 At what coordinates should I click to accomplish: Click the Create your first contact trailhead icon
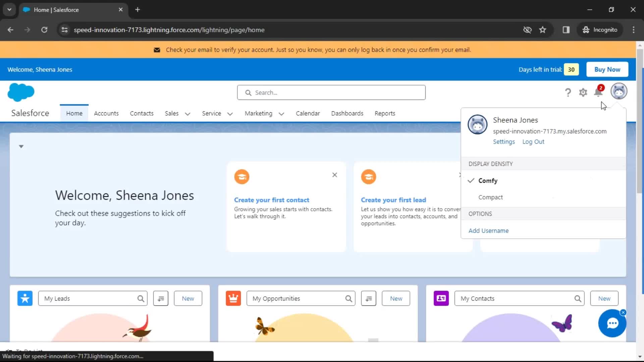pyautogui.click(x=242, y=177)
